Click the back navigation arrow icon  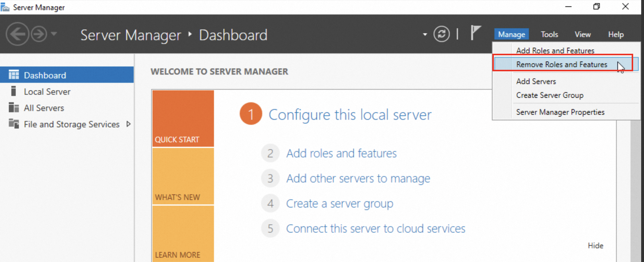coord(17,34)
